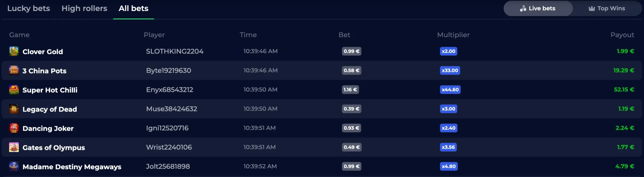Open the Clover Gold game icon
The image size is (644, 177).
click(14, 51)
